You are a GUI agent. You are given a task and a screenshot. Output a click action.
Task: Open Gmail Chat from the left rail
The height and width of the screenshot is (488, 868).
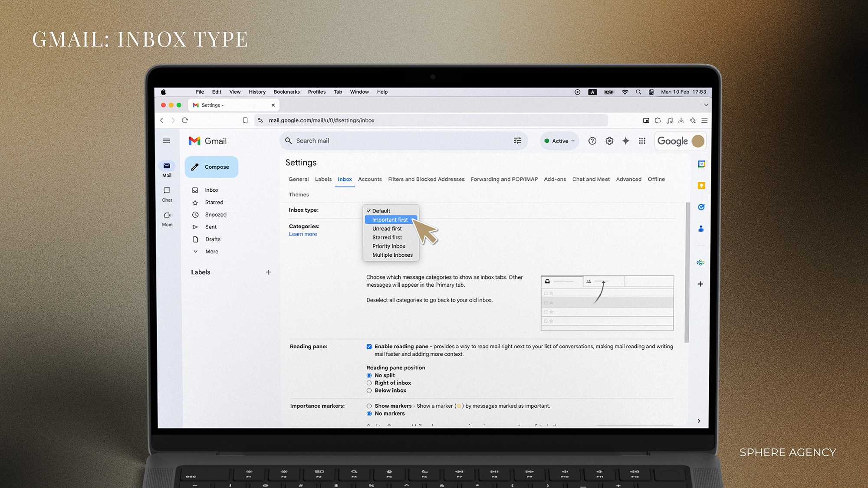point(167,194)
